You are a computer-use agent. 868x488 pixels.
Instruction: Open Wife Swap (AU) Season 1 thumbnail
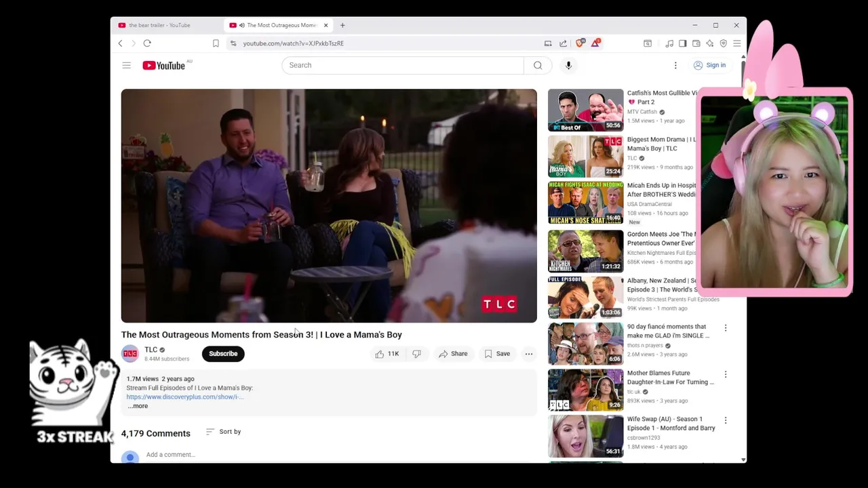point(585,436)
